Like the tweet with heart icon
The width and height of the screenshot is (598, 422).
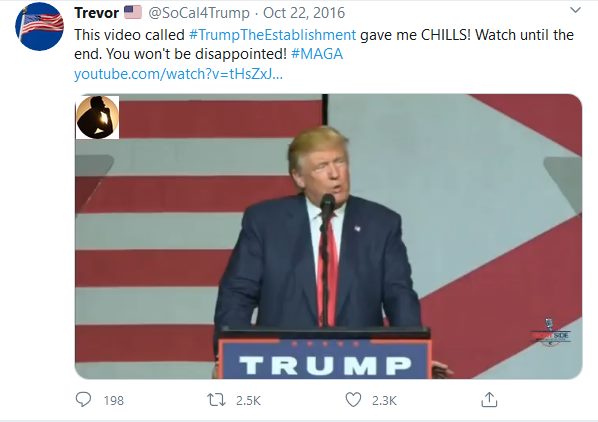pyautogui.click(x=353, y=400)
